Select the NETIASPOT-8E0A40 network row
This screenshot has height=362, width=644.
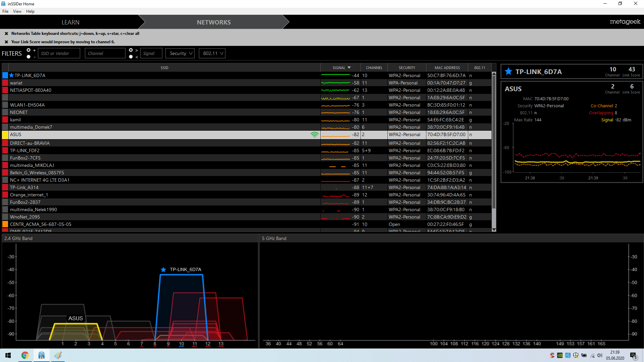click(x=247, y=90)
